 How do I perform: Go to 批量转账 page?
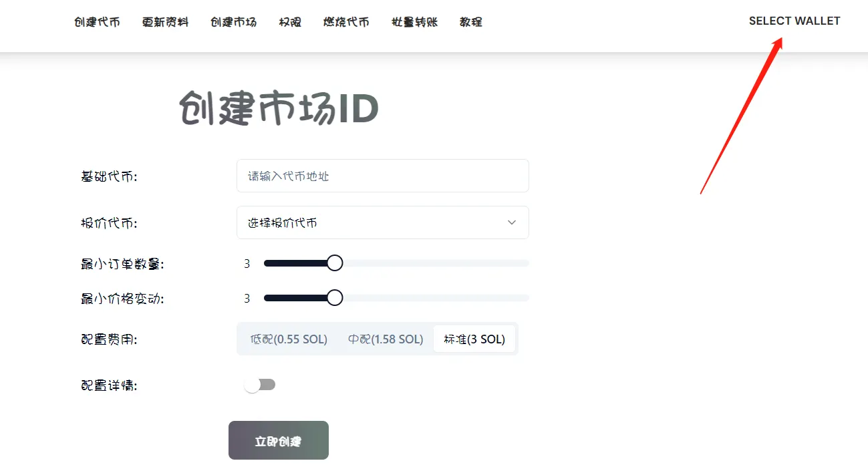pyautogui.click(x=415, y=22)
